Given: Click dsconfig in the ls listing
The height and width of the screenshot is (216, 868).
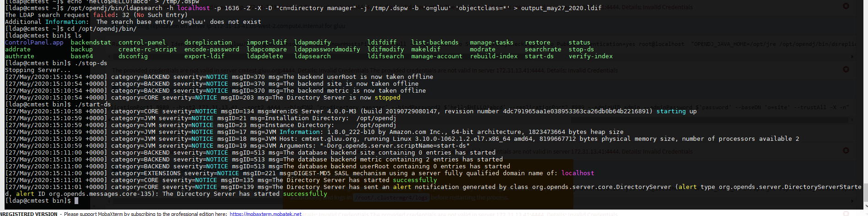Looking at the screenshot, I should click(133, 56).
